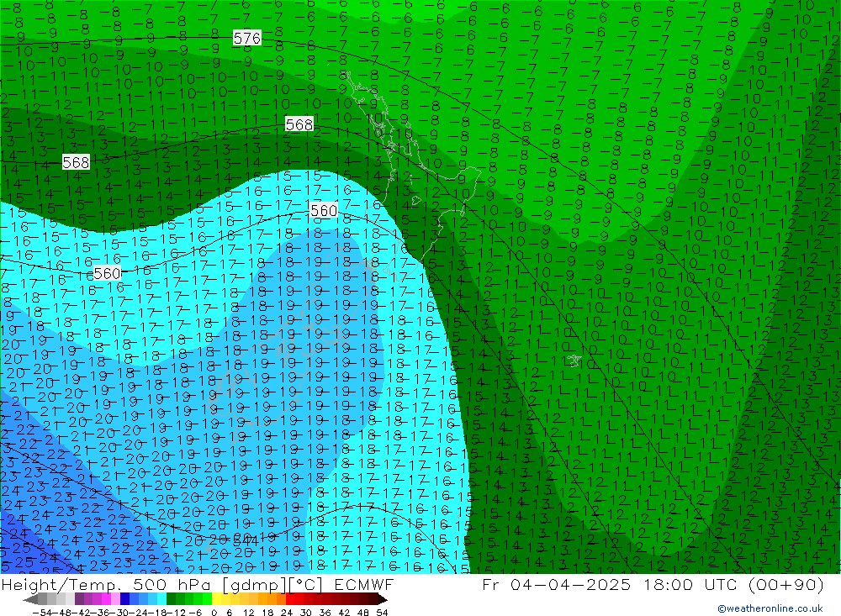
Task: Select the 568 label beside North Island
Action: 299,124
